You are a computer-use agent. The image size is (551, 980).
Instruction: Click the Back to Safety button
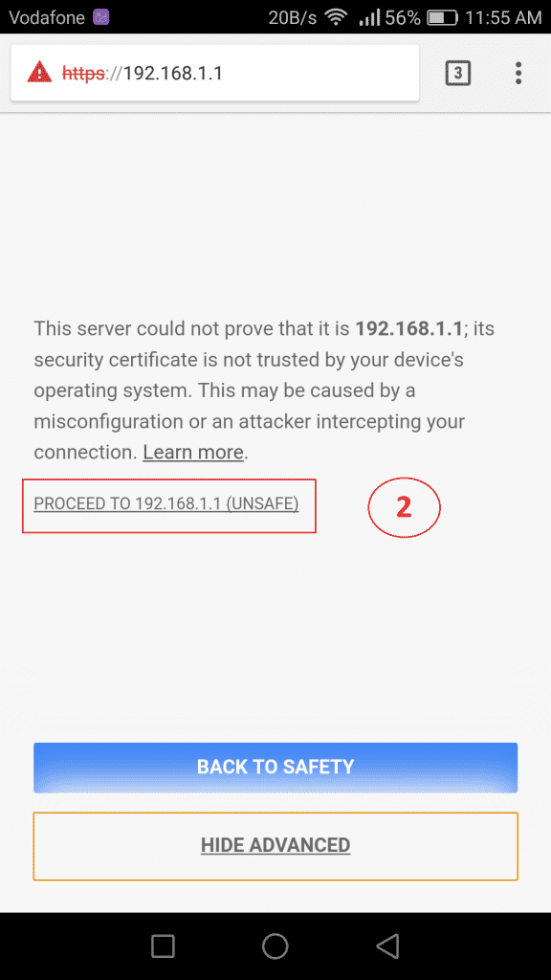point(275,767)
